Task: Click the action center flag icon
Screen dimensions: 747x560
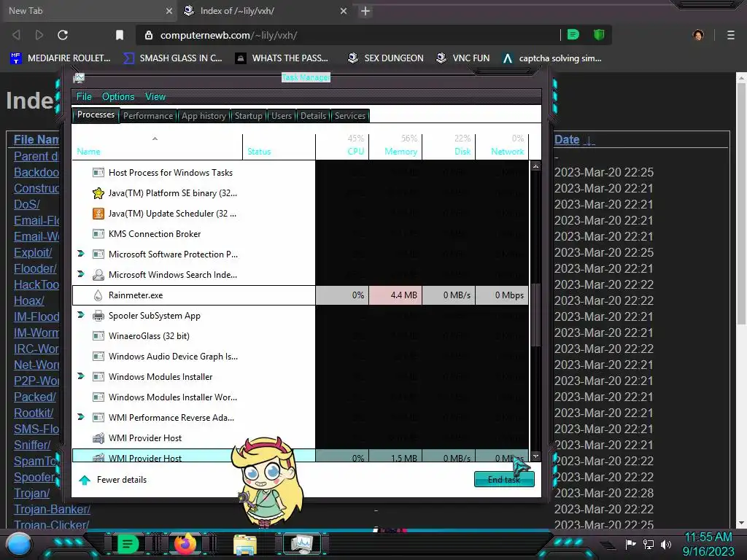Action: pos(630,544)
